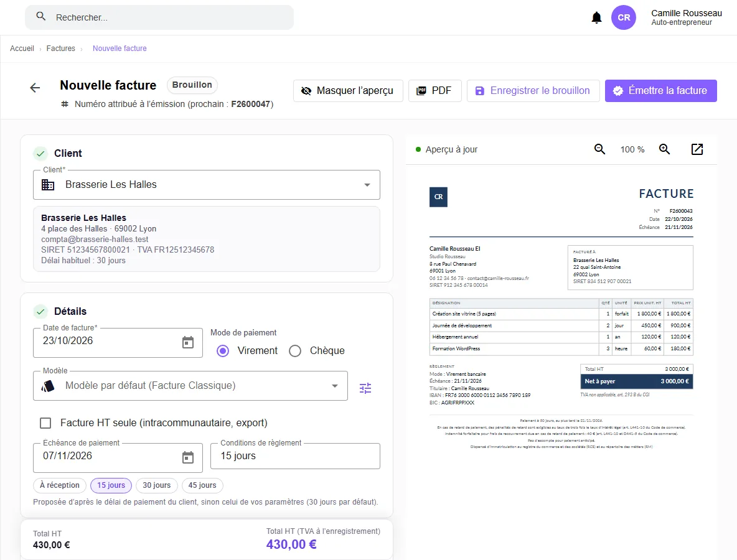Click the hash icon beside invoice number
The width and height of the screenshot is (737, 560).
(65, 104)
